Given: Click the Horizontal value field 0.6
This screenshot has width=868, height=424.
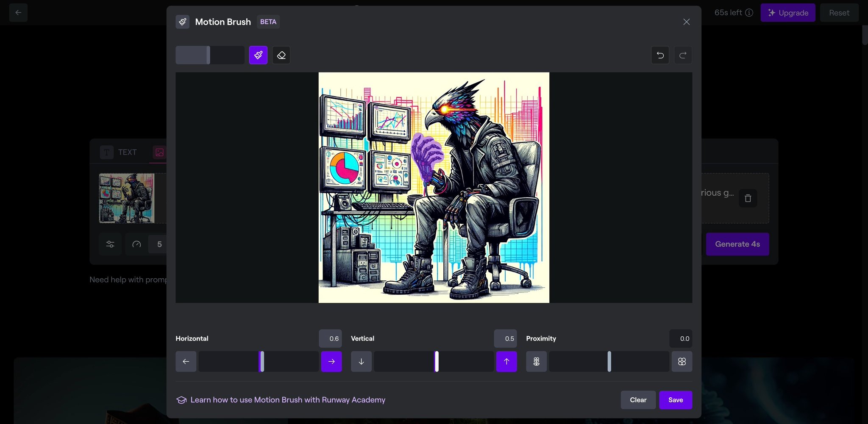Looking at the screenshot, I should [330, 338].
